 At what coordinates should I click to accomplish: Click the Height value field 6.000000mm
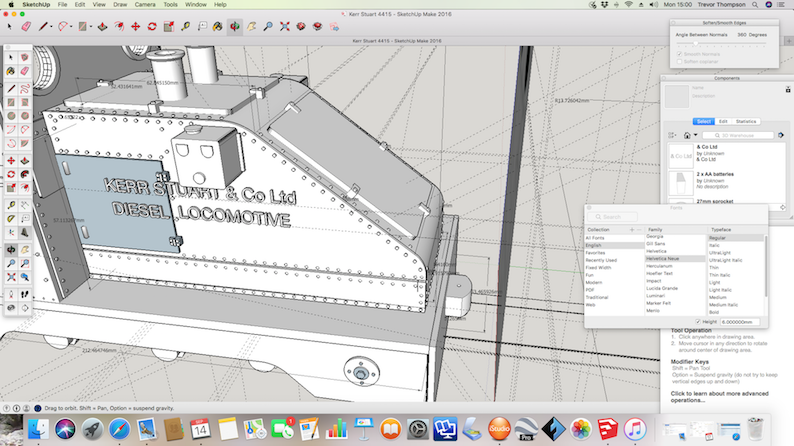740,321
